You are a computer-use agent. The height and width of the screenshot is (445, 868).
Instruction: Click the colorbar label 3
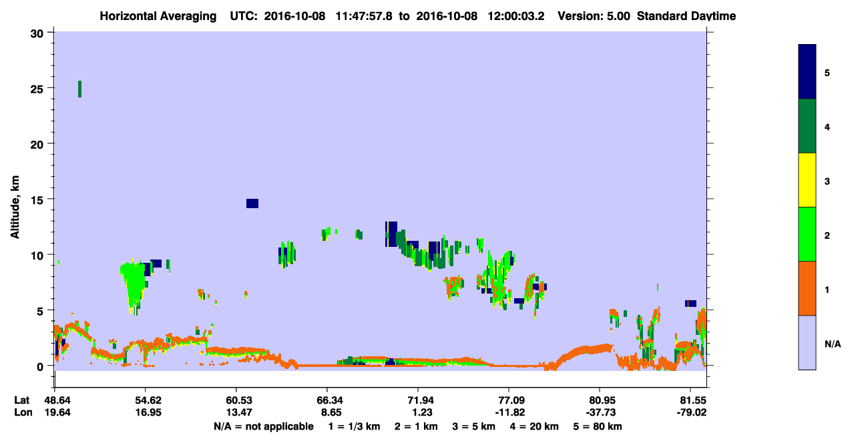point(827,180)
